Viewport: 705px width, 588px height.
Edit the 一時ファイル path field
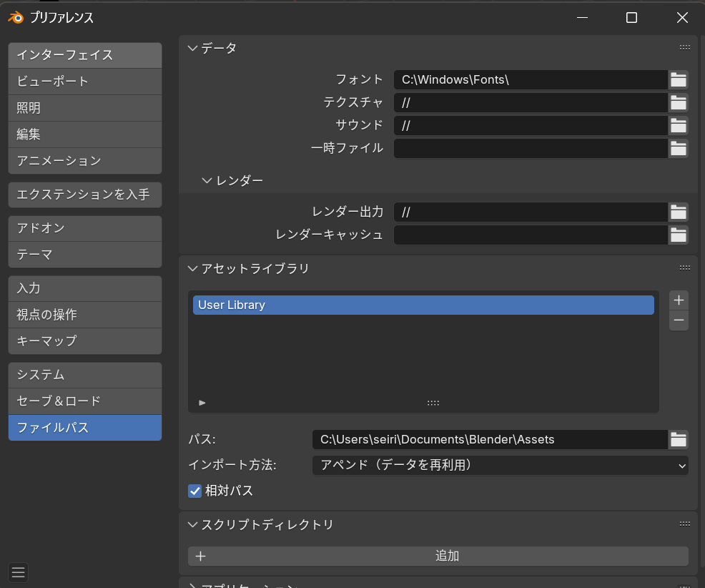coord(531,149)
